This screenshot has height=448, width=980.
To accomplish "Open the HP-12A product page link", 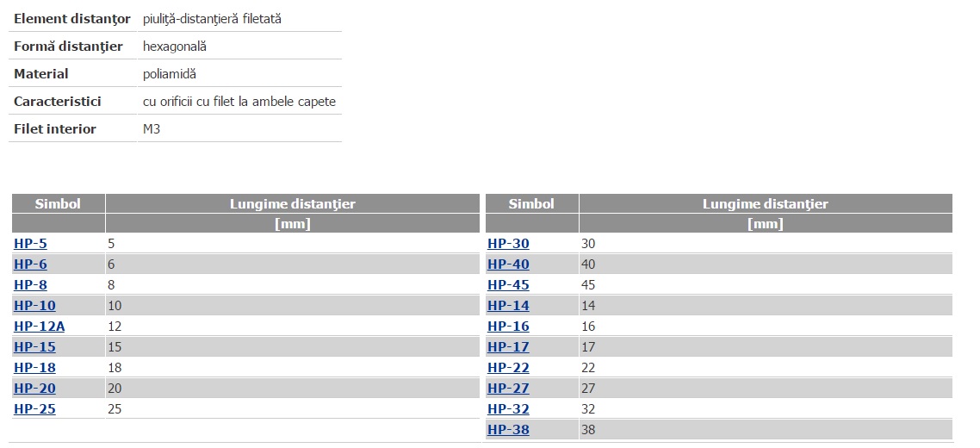I will 39,327.
